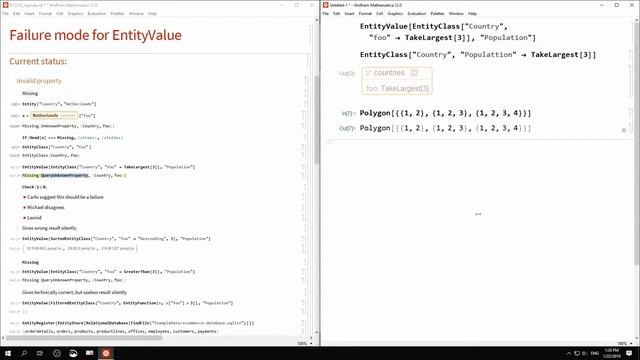Click 'Gives technically correct, but useless result silently'

click(74, 292)
